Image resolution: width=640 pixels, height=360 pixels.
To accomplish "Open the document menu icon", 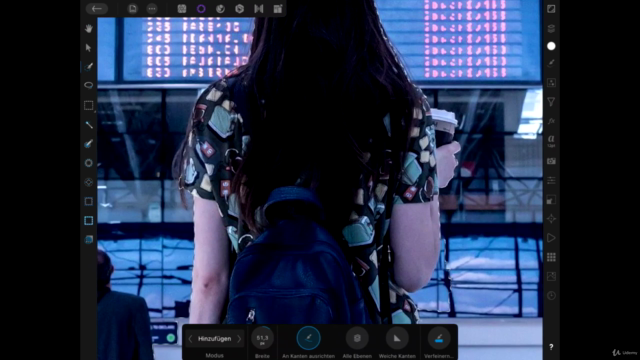I will pyautogui.click(x=133, y=9).
